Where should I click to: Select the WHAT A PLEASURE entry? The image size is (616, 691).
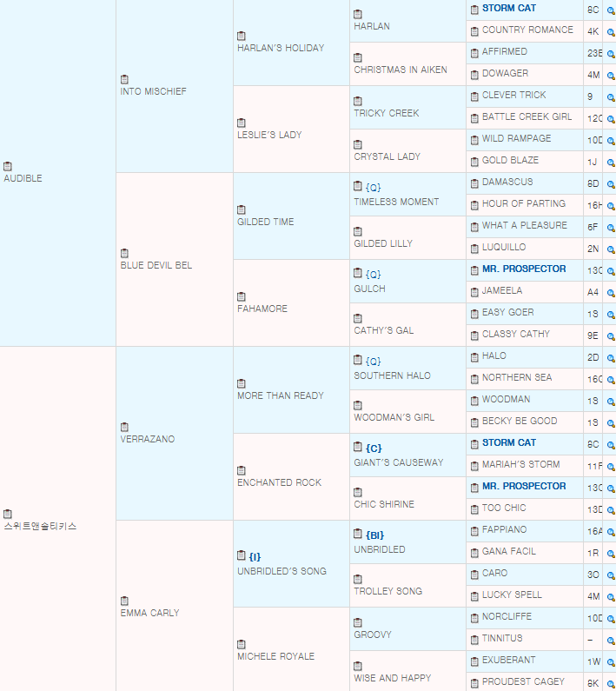(525, 225)
